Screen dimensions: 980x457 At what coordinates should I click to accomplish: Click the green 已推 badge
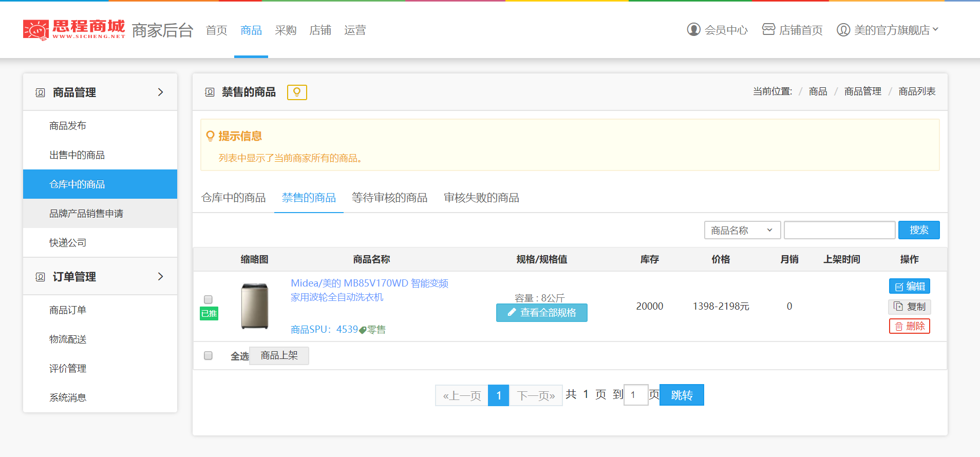(x=209, y=314)
